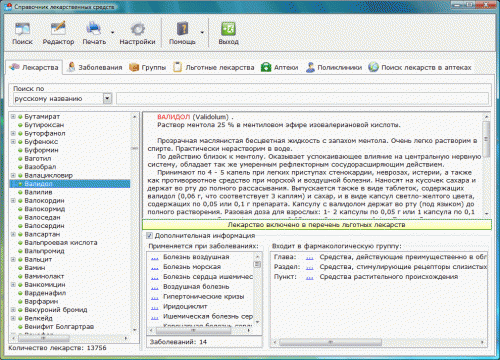Screen dimensions: 500x360
Task: Expand the Вальцит tree node
Action: [x=13, y=259]
